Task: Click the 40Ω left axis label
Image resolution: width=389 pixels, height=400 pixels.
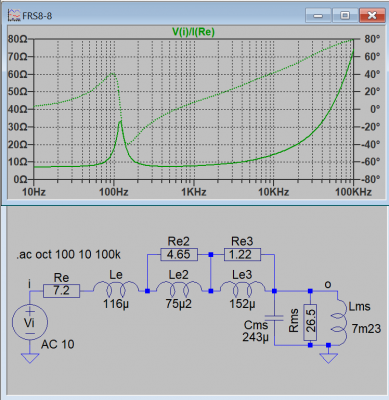Action: click(x=18, y=109)
